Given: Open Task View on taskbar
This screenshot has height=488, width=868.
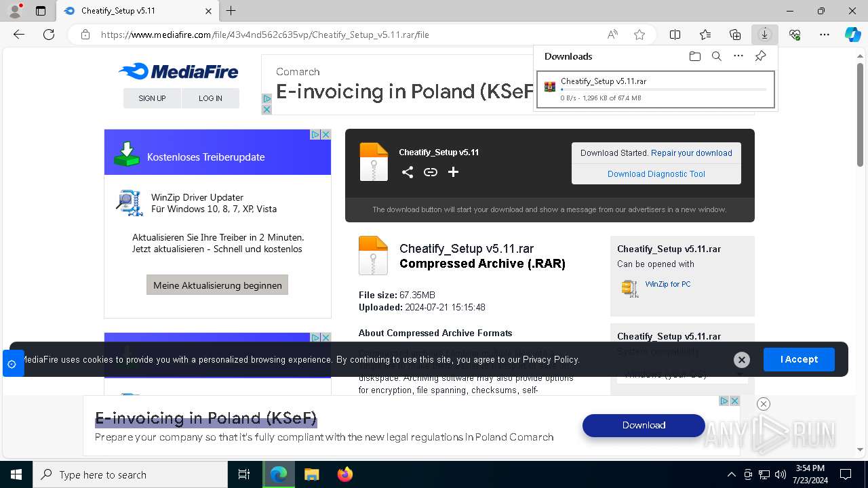Looking at the screenshot, I should click(x=244, y=474).
